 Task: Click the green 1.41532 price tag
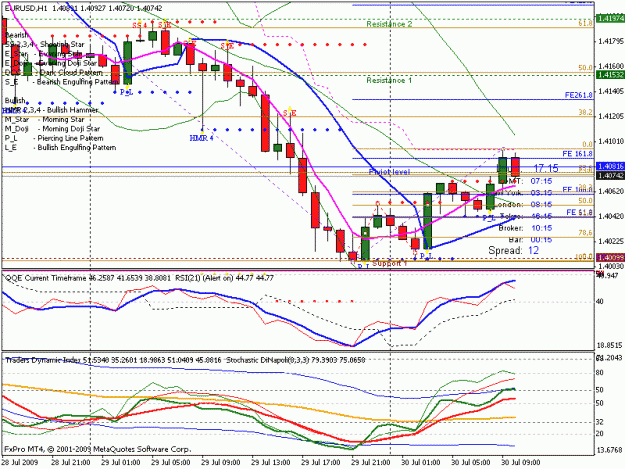point(610,75)
